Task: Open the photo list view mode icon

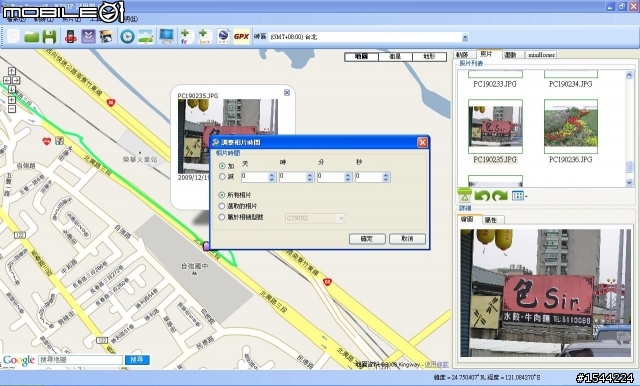Action: tap(518, 196)
